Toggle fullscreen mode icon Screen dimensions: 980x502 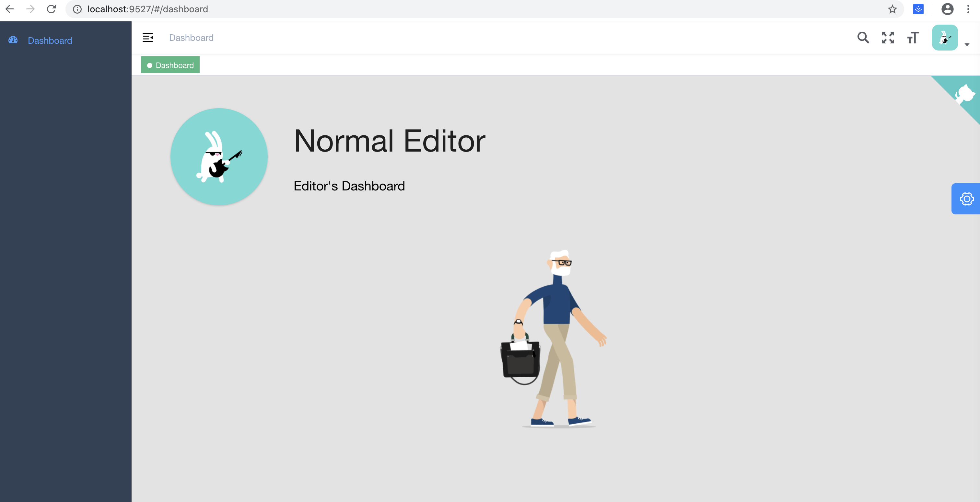[x=888, y=38]
